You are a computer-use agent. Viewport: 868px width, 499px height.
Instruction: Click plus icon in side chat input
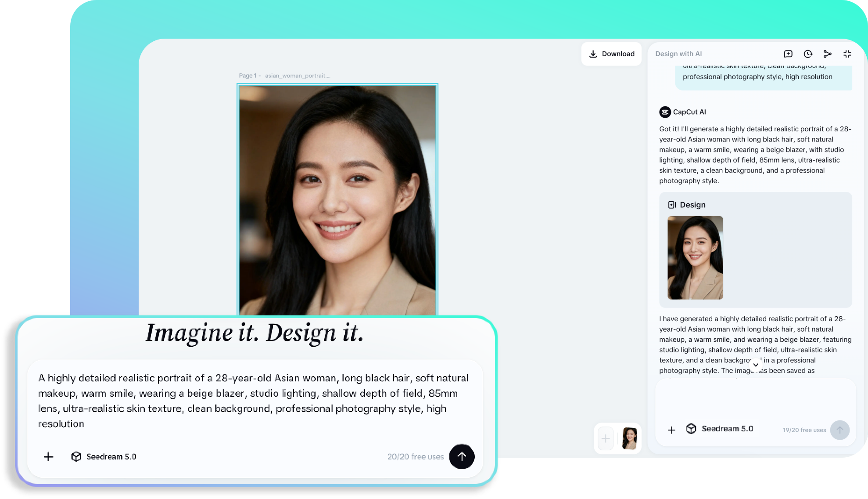coord(671,430)
